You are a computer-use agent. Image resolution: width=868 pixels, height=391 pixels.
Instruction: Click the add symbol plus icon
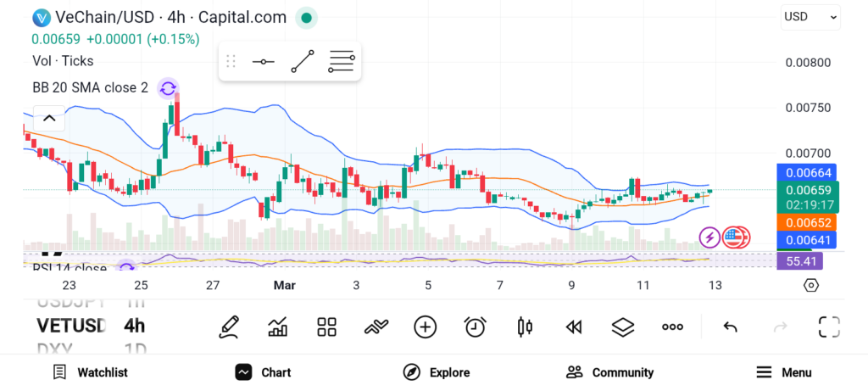425,327
